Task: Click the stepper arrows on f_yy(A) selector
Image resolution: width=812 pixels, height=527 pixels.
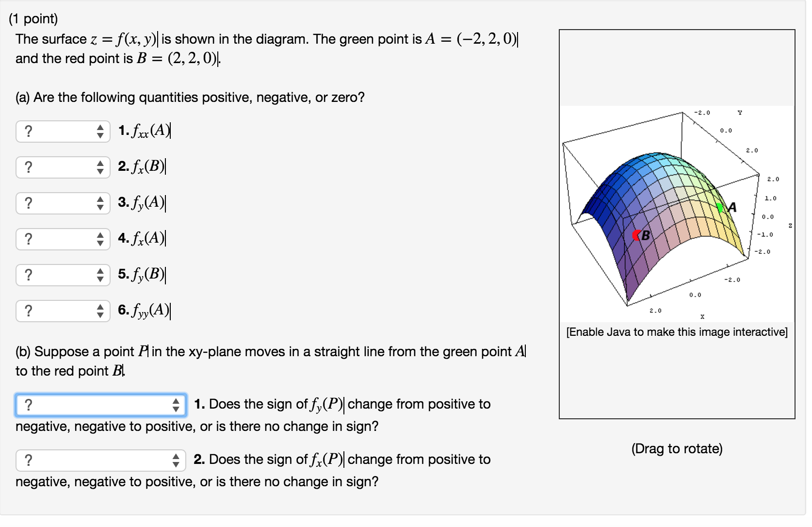Action: 100,311
